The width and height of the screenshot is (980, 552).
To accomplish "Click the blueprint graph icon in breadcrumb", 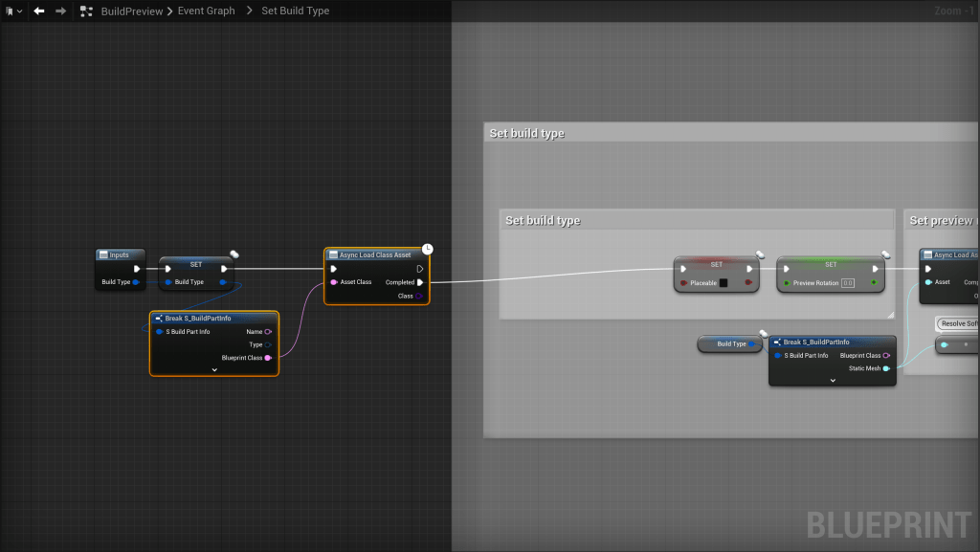I will pyautogui.click(x=87, y=11).
